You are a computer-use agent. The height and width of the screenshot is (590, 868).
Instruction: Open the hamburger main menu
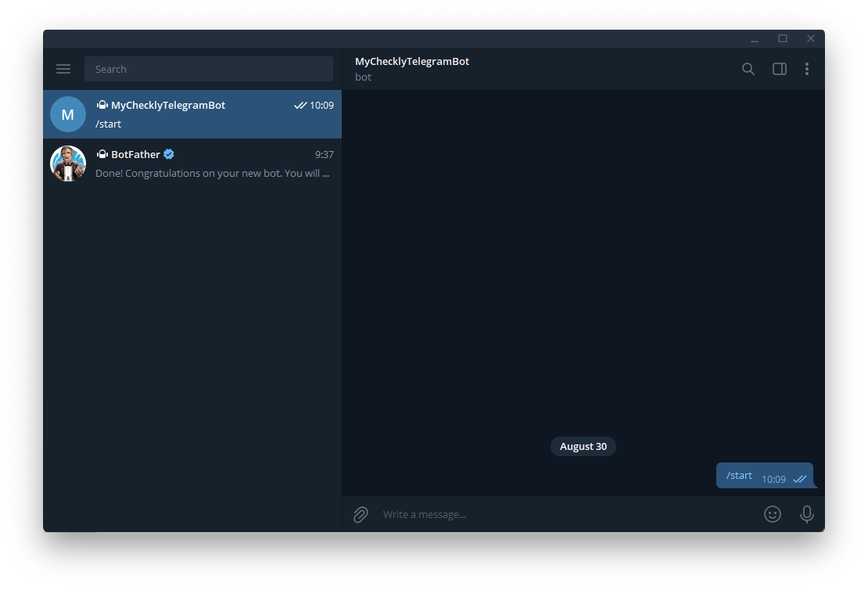(63, 69)
